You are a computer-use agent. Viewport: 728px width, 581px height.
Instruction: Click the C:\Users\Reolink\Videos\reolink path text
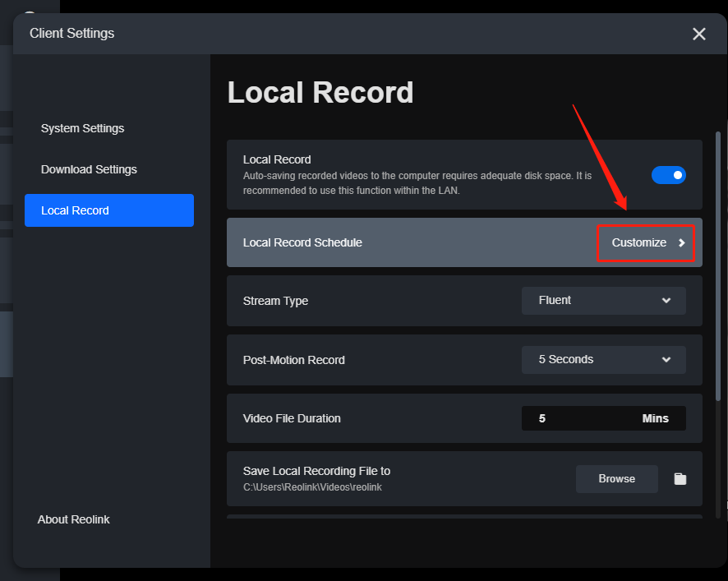(312, 487)
